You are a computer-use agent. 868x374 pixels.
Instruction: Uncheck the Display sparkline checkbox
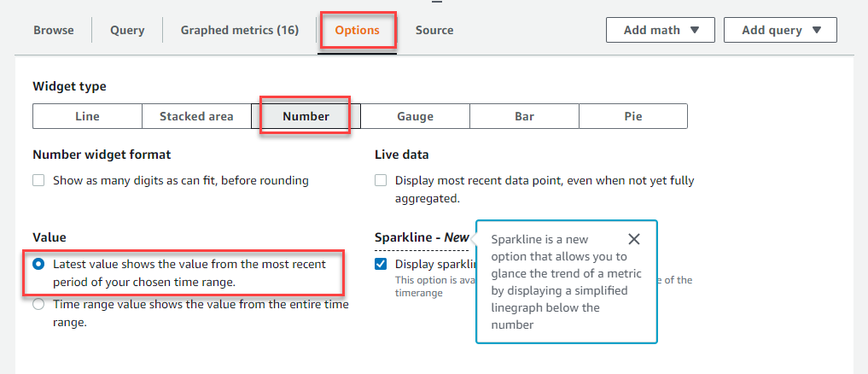[381, 265]
